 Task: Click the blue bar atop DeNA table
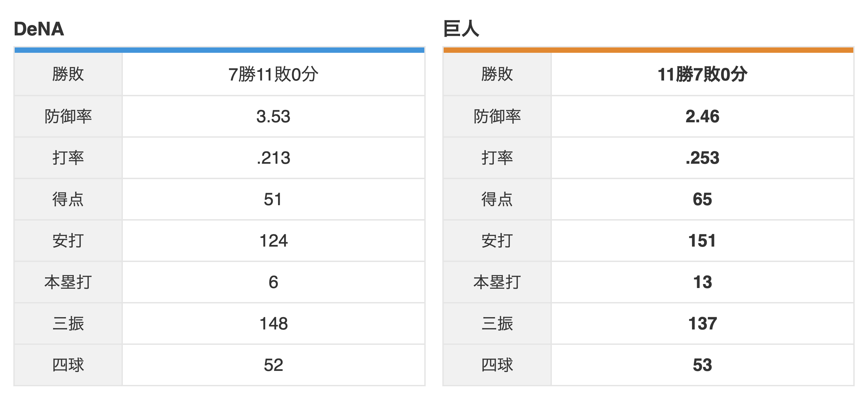(x=219, y=50)
